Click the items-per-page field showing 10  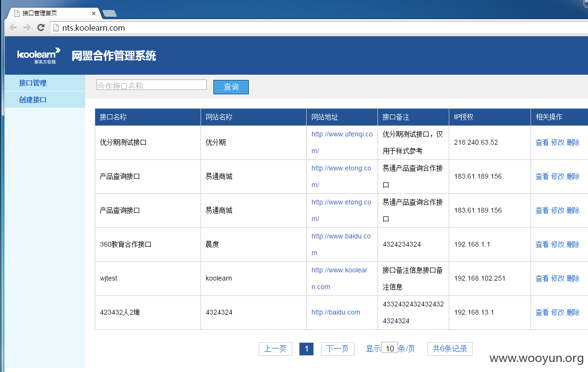389,348
